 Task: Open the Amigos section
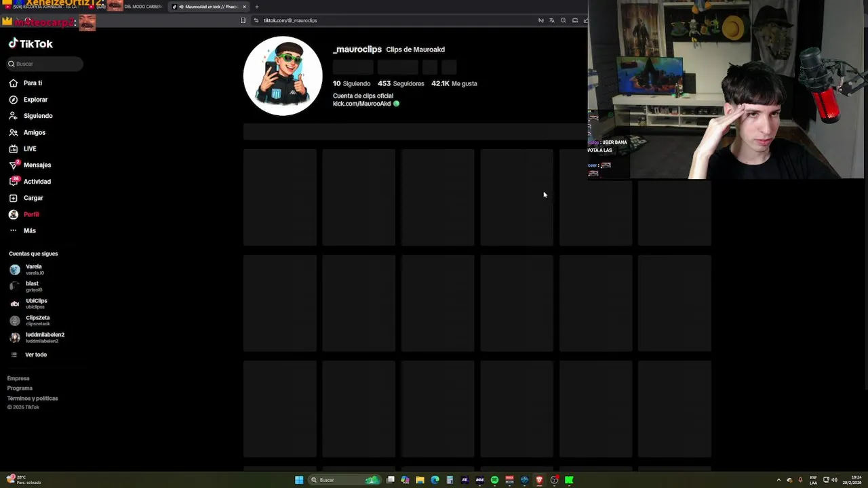click(x=27, y=132)
